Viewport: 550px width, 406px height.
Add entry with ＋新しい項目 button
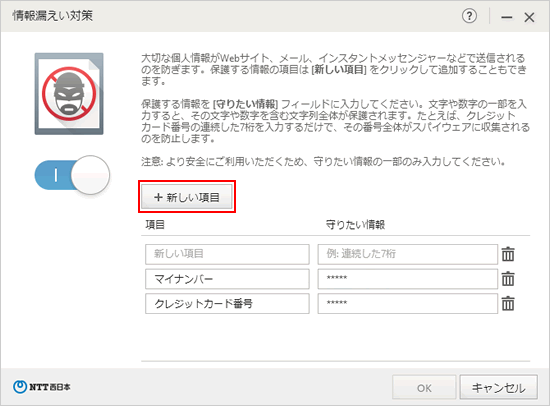pyautogui.click(x=187, y=197)
